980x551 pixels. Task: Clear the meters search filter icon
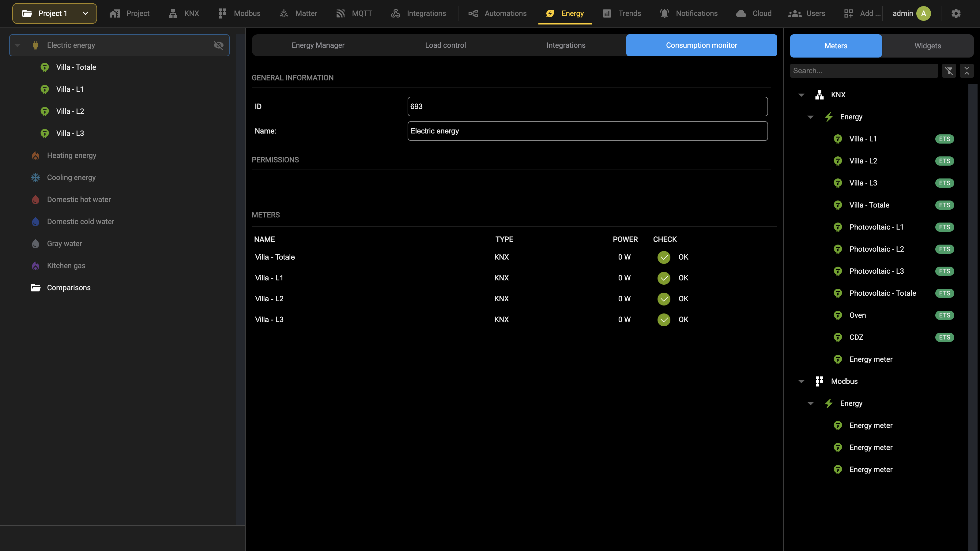[949, 71]
